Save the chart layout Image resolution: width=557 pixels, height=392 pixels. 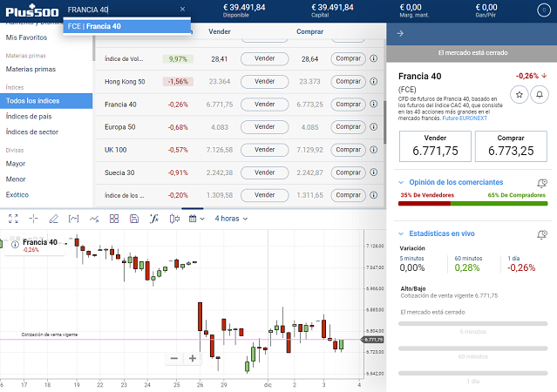coord(134,219)
